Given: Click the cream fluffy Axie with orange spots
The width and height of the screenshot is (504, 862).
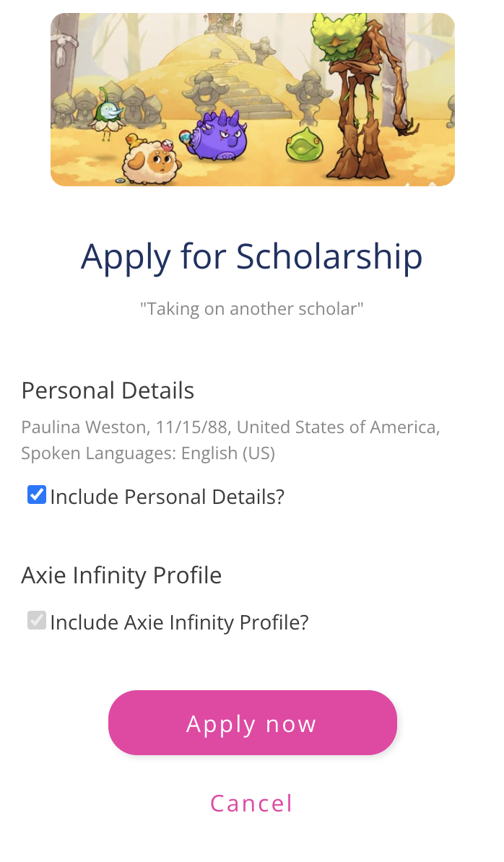Looking at the screenshot, I should (150, 160).
